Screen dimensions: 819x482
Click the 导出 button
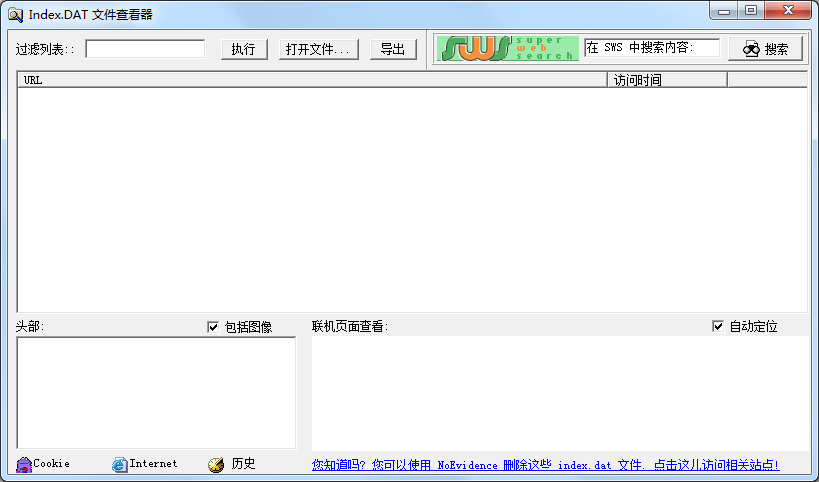click(393, 49)
